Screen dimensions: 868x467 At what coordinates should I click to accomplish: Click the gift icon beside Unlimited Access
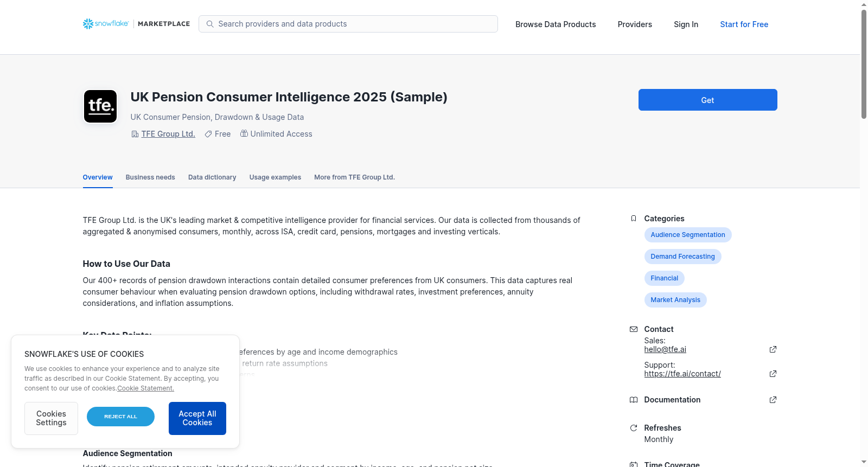[x=244, y=133]
